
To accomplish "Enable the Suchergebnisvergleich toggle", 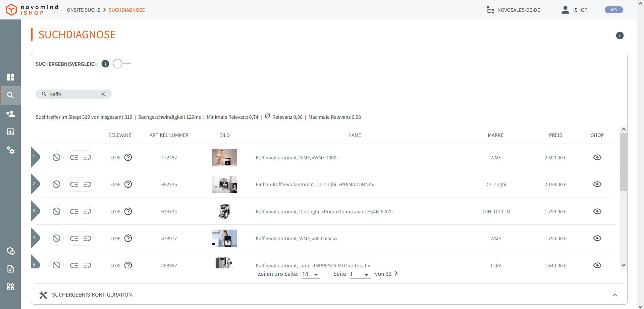I will pos(117,64).
